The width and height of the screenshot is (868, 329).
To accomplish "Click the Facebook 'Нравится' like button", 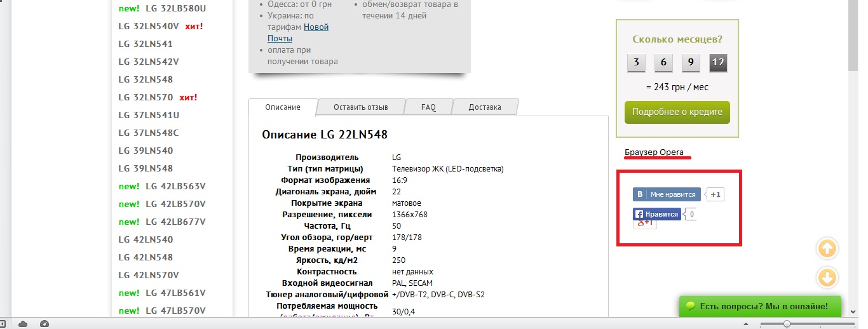I will click(x=657, y=215).
